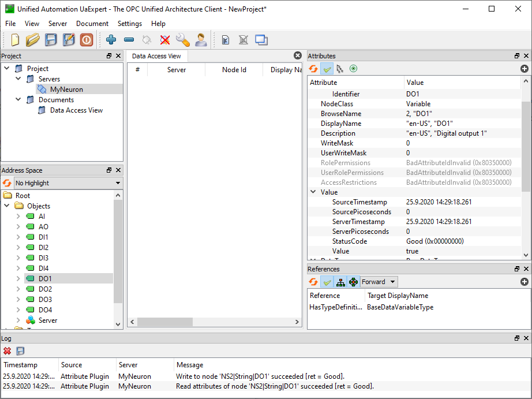Select the DO2 node in Address Space
This screenshot has height=399, width=532.
click(45, 289)
